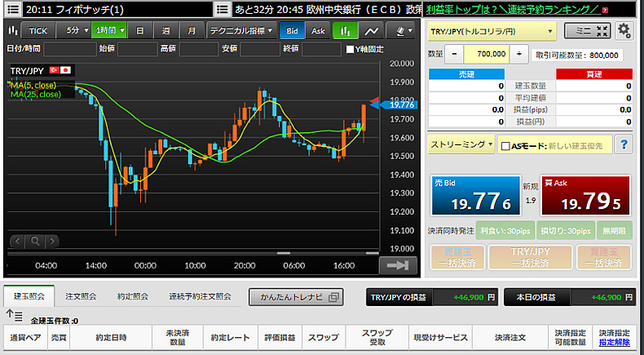
Task: Decrease quantity with minus button
Action: [454, 54]
